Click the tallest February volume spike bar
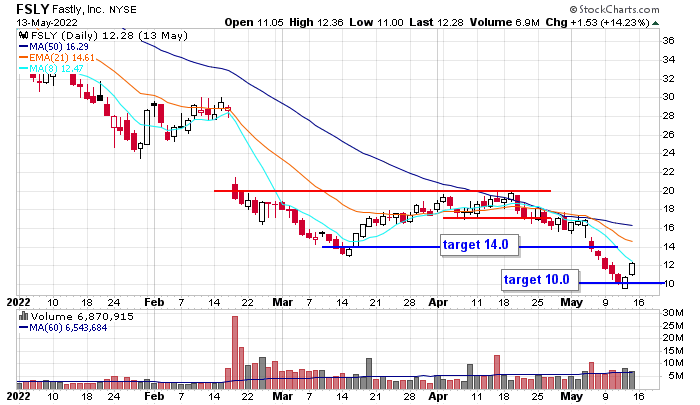Image resolution: width=700 pixels, height=405 pixels. pyautogui.click(x=235, y=352)
